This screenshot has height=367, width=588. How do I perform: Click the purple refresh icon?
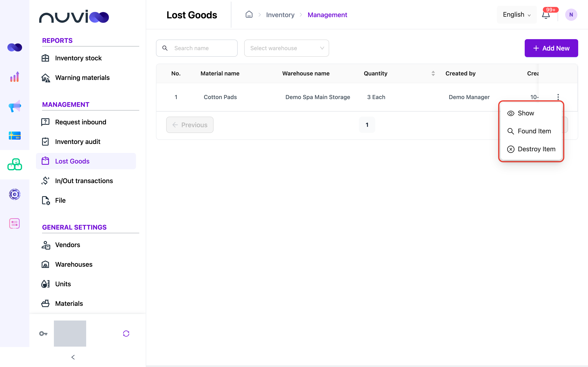126,334
